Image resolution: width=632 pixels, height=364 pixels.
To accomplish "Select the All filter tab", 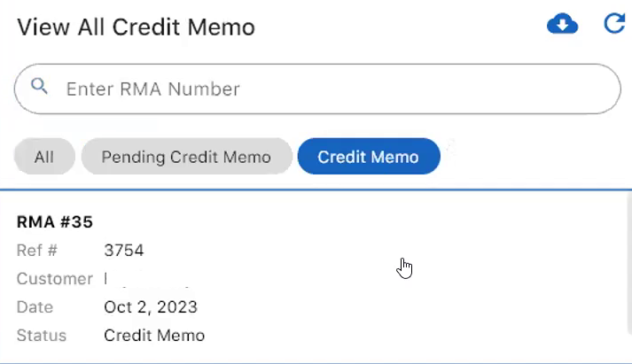I will coord(43,157).
